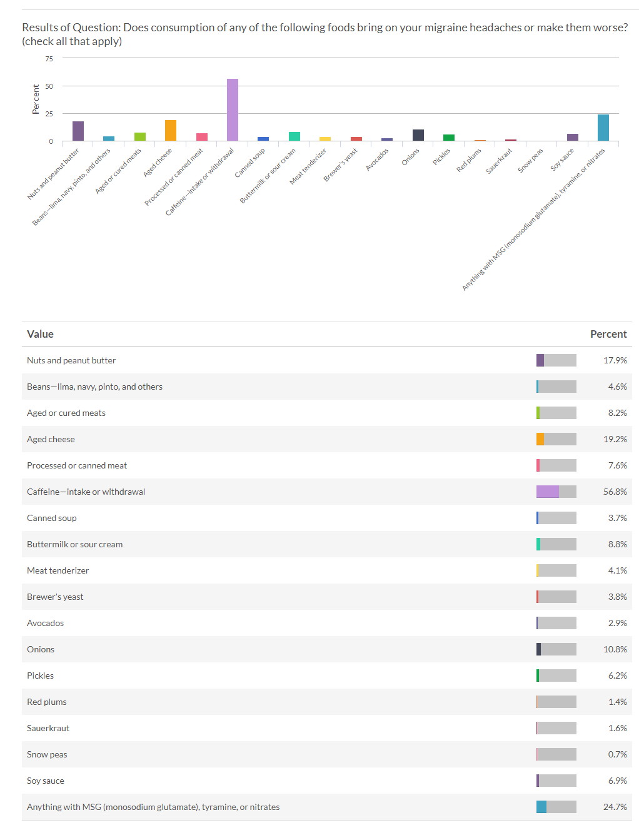Click the Avocados row label in table

click(x=45, y=623)
